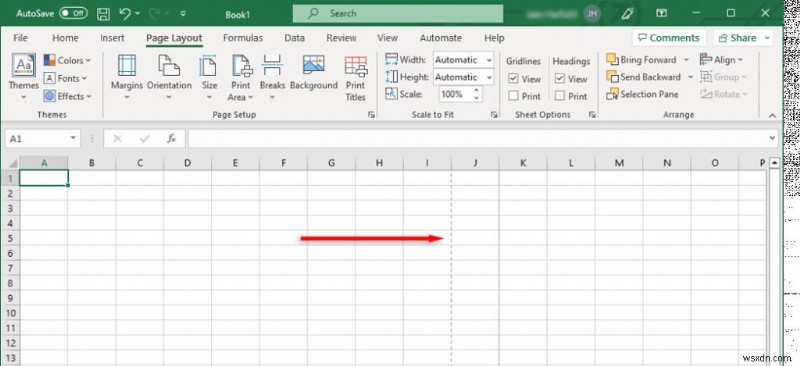The height and width of the screenshot is (366, 800).
Task: Click the Comments button
Action: click(669, 38)
